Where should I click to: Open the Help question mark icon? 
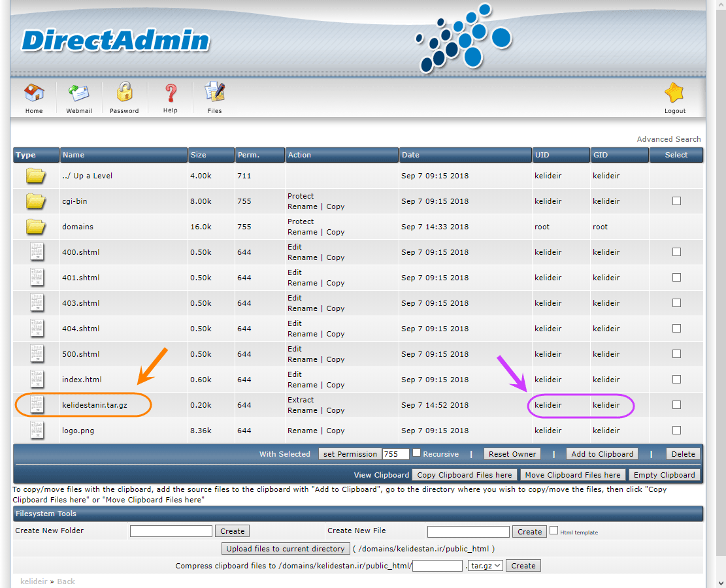pyautogui.click(x=171, y=93)
